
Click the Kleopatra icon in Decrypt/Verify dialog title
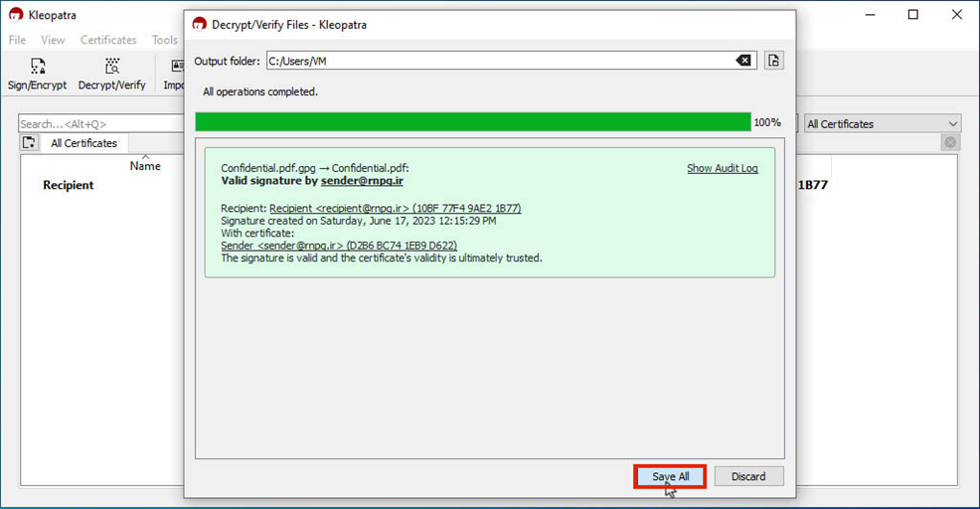(200, 25)
